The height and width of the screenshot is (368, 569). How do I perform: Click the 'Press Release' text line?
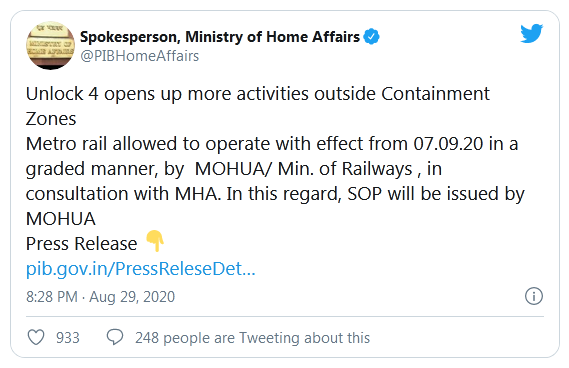82,244
